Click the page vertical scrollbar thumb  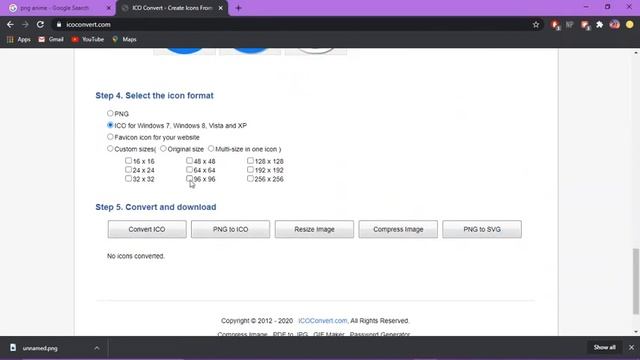636,281
